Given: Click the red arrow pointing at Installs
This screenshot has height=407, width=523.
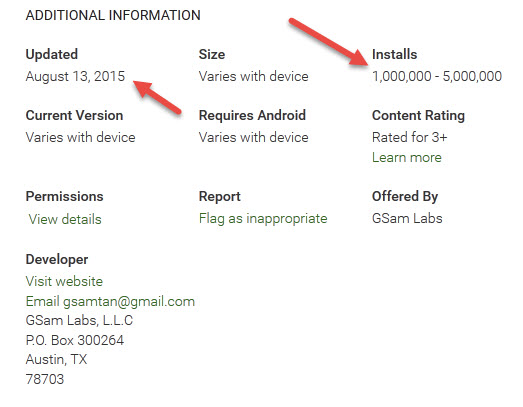Looking at the screenshot, I should pyautogui.click(x=329, y=41).
